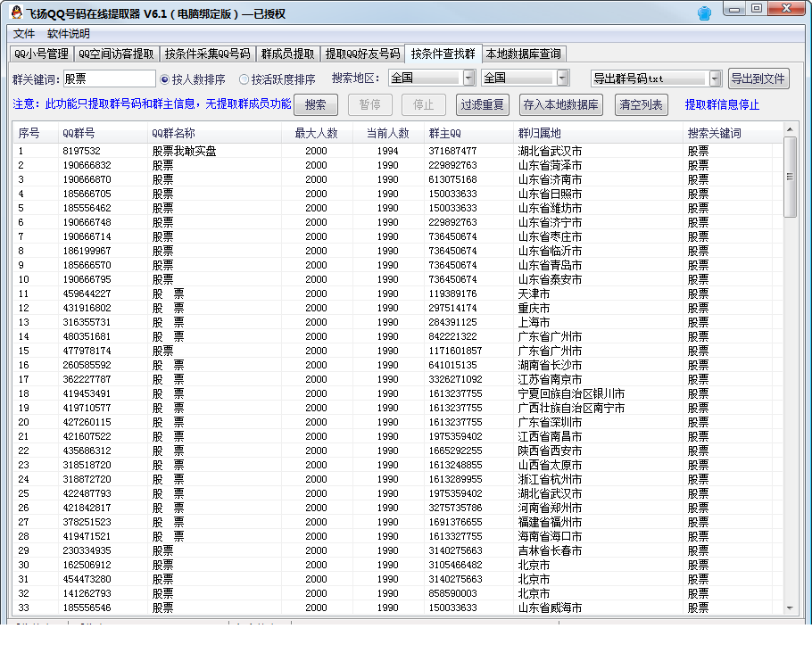Sort by 序号 column header
The height and width of the screenshot is (645, 812).
click(x=36, y=133)
